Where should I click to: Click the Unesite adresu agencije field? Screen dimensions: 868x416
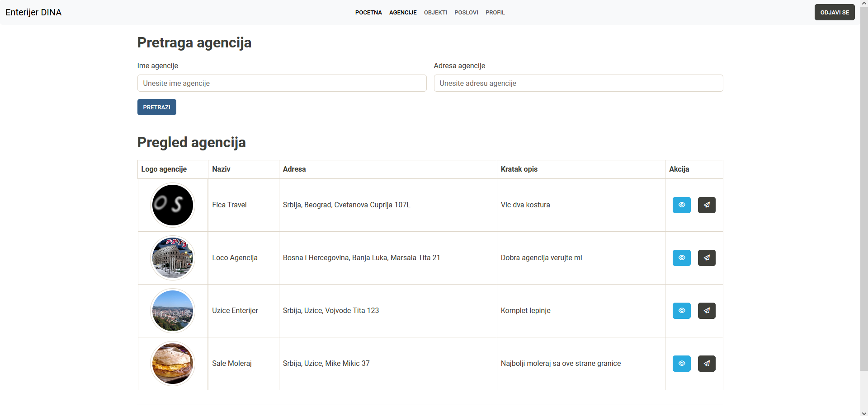pyautogui.click(x=578, y=83)
